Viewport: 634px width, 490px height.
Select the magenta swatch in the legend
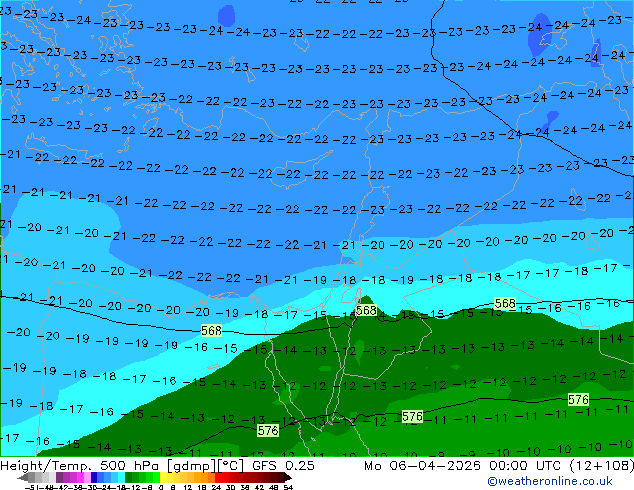80,477
